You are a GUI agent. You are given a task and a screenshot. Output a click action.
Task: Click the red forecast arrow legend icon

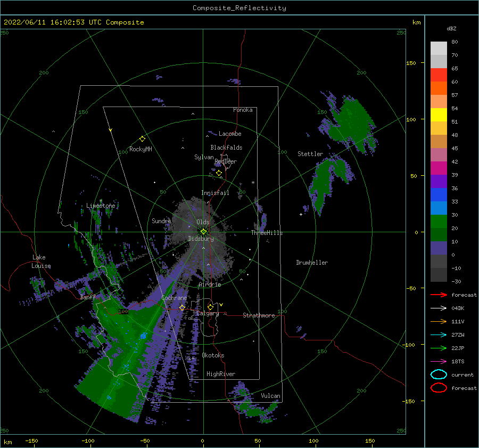click(x=439, y=295)
